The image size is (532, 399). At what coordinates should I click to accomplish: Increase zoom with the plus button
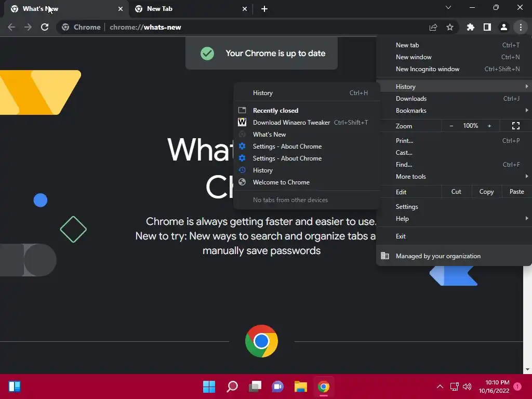(x=489, y=126)
